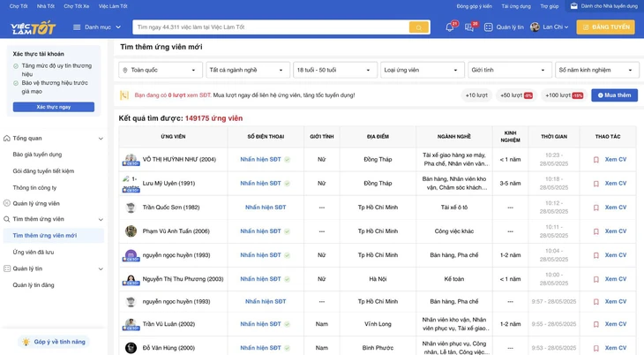This screenshot has height=355, width=644.
Task: Click the Lan Chi profile avatar
Action: (x=535, y=27)
